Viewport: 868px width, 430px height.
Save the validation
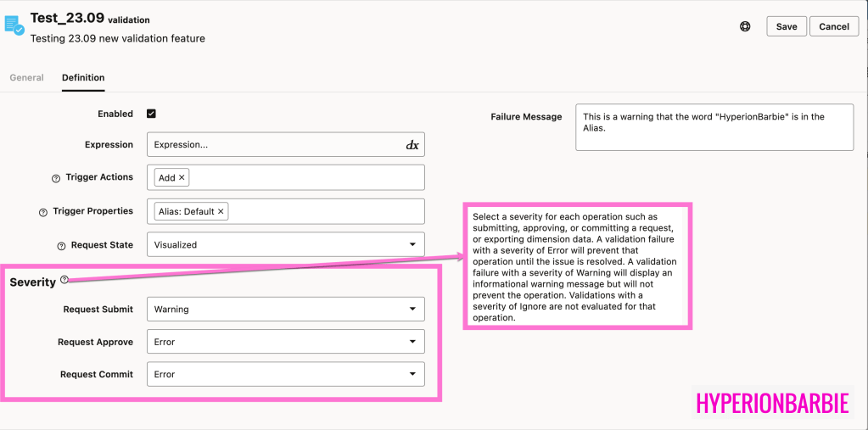click(787, 26)
